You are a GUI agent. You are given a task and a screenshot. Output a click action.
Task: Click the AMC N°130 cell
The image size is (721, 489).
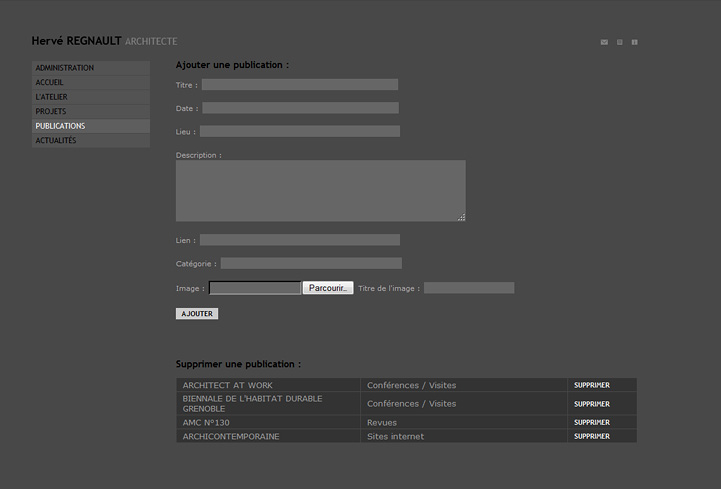tap(268, 422)
